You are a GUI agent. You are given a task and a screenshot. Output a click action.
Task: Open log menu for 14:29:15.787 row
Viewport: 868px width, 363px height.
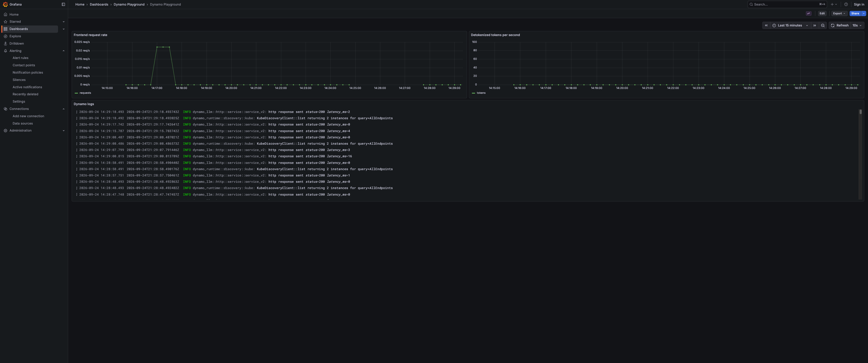[x=76, y=131]
